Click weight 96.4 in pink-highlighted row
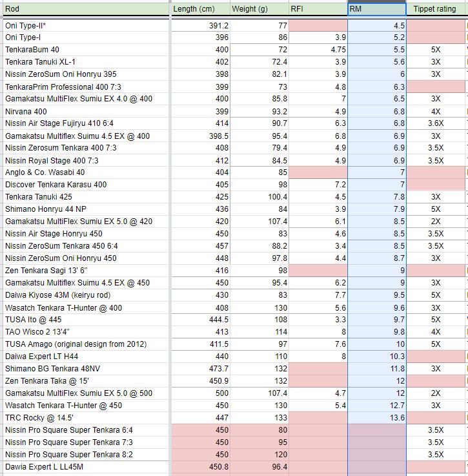 (259, 467)
